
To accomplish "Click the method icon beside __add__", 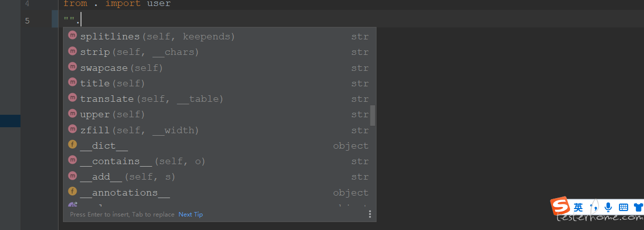I will point(72,176).
